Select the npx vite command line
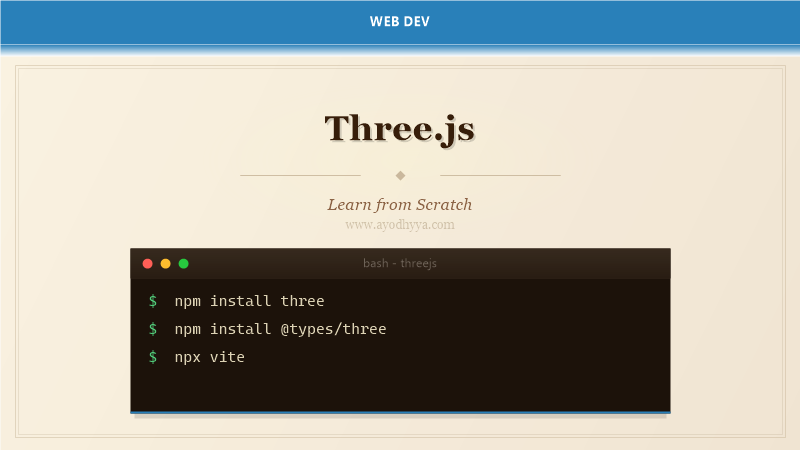Image resolution: width=800 pixels, height=450 pixels. pos(210,357)
